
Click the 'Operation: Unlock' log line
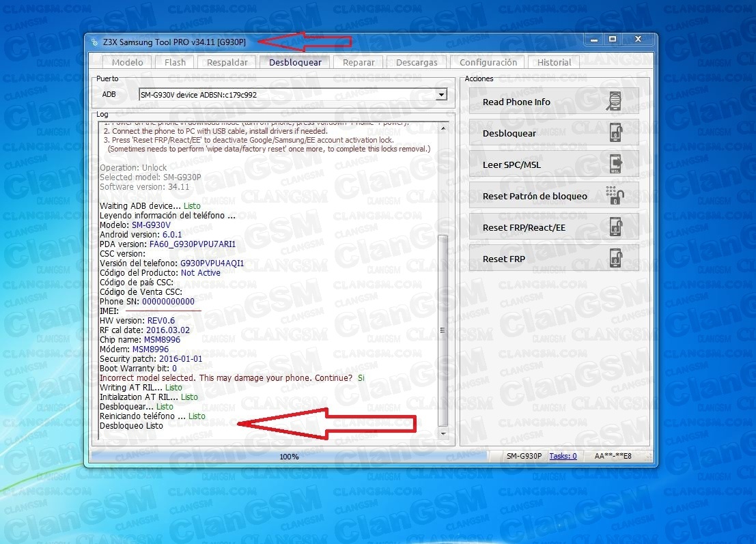coord(133,167)
